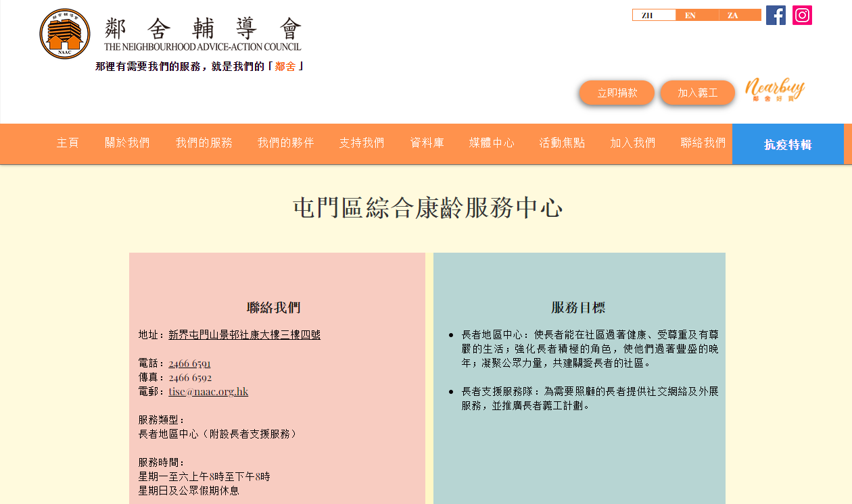The image size is (852, 504).
Task: Go to 主頁 in navigation bar
Action: click(x=68, y=143)
